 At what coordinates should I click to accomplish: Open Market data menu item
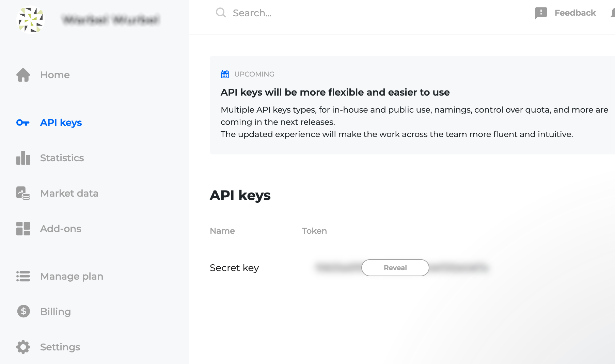(x=69, y=193)
